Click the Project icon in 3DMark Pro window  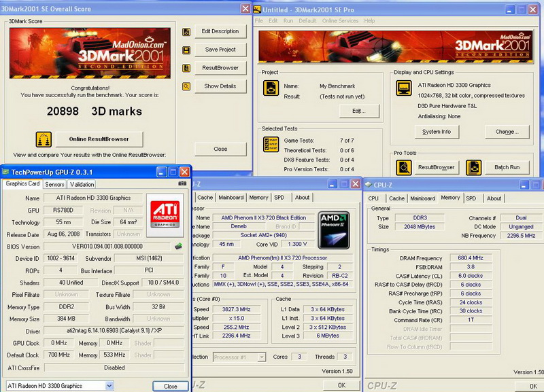(271, 88)
